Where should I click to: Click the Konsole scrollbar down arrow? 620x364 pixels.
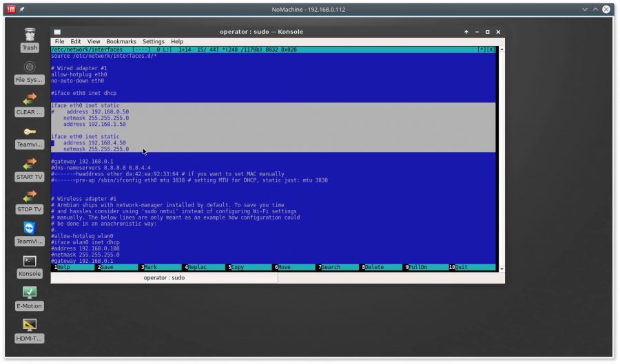[501, 268]
